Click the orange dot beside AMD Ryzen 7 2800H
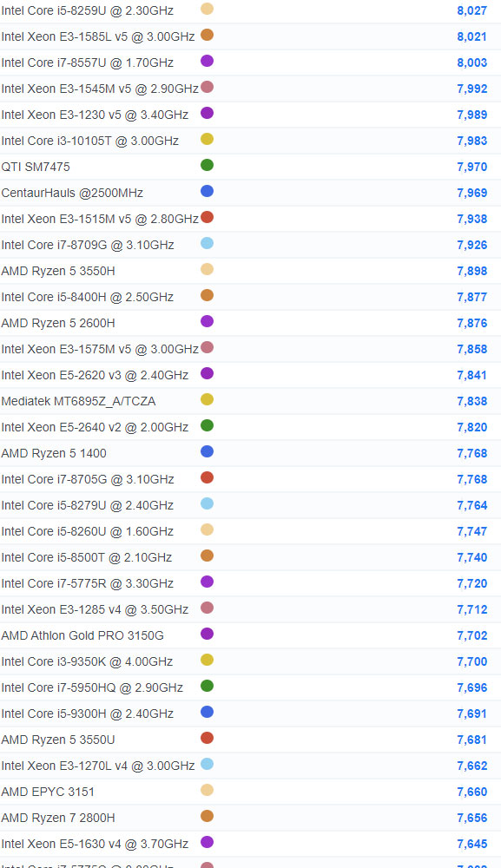Screen dimensions: 501x868 (207, 815)
